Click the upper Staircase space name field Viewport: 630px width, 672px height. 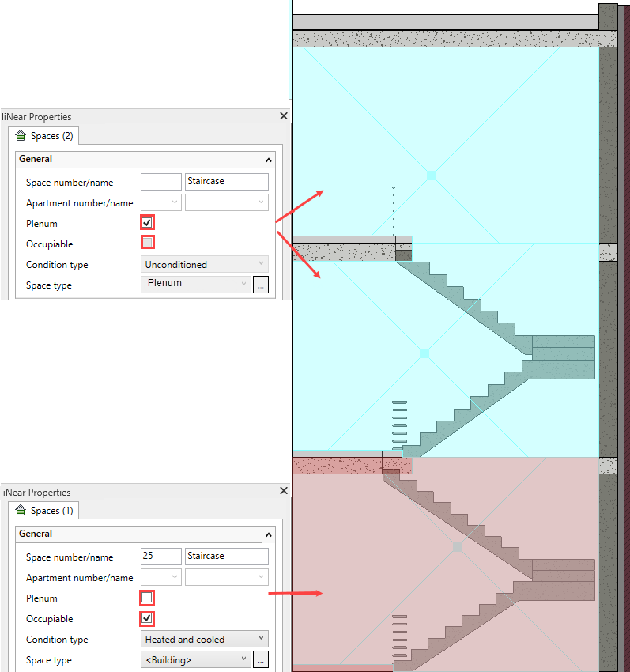pos(227,181)
